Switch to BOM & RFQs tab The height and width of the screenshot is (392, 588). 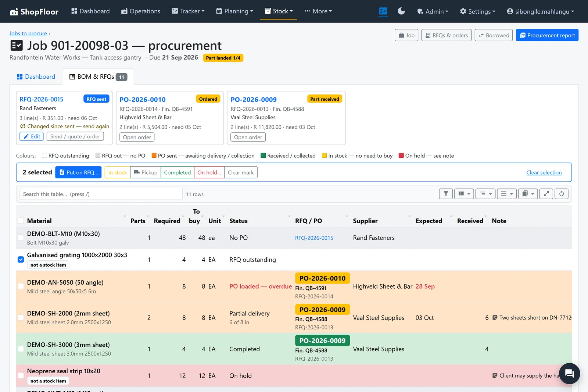98,76
